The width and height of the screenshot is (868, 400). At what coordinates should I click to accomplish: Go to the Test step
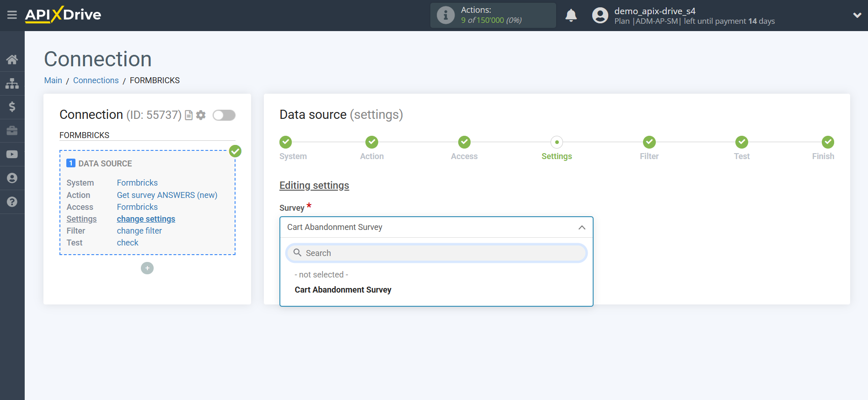coord(741,143)
